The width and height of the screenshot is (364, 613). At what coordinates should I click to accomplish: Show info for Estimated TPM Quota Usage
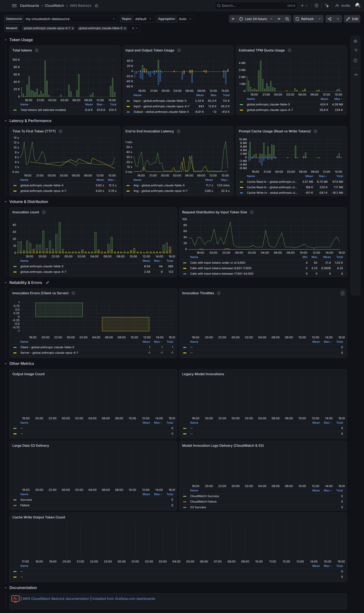tap(289, 50)
